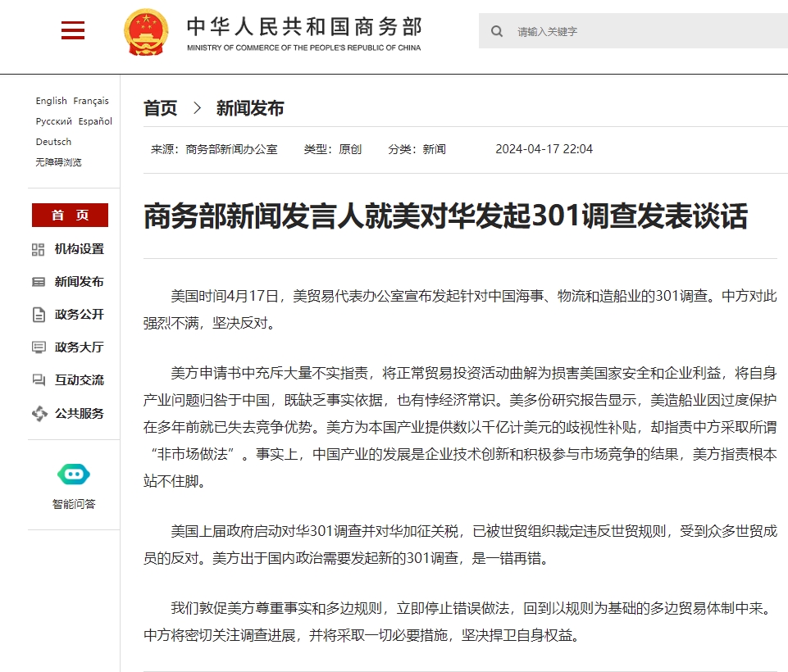Enable 无障碍浏览 accessibility mode
This screenshot has width=788, height=672.
click(x=58, y=162)
